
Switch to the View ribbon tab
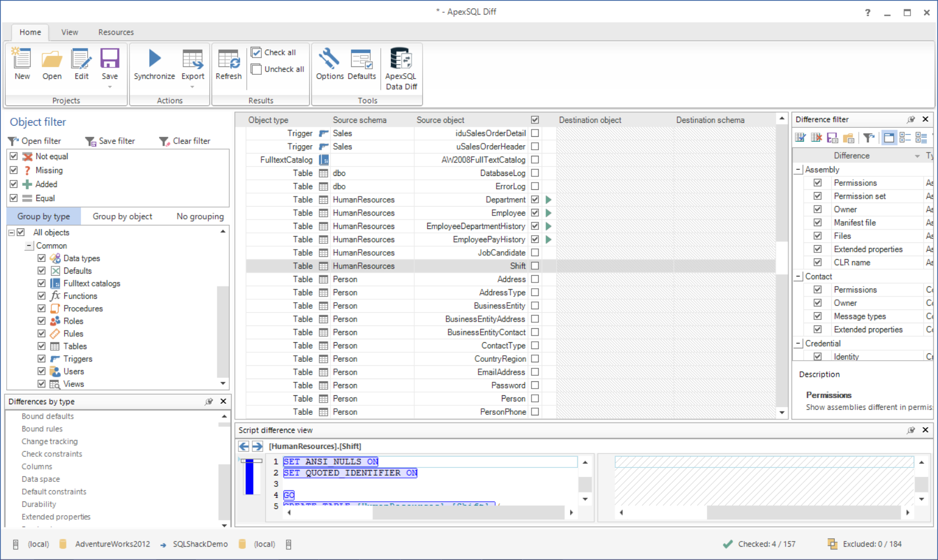coord(70,32)
